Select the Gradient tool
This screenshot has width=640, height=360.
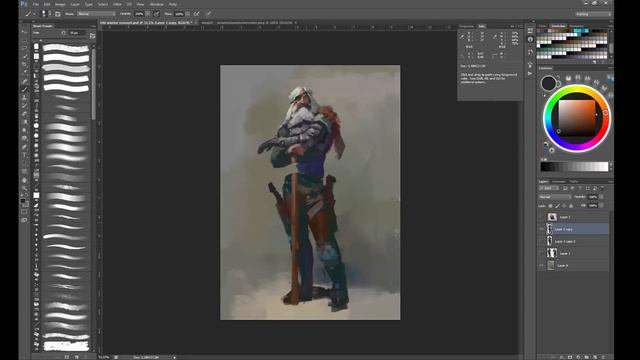coord(24,122)
